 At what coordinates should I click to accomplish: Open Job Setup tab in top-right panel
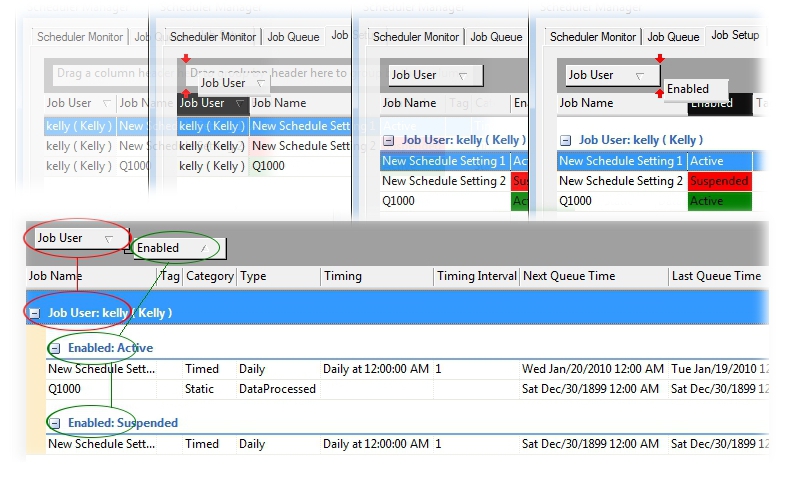coord(734,36)
